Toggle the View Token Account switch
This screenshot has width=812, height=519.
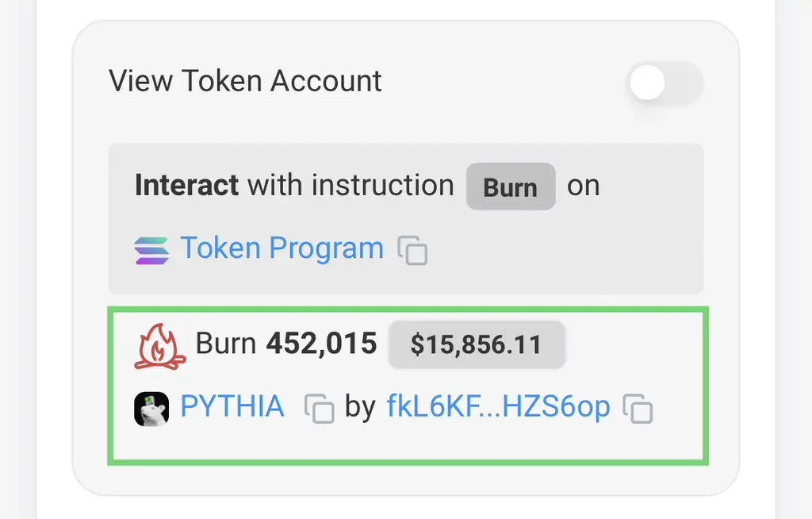[665, 83]
